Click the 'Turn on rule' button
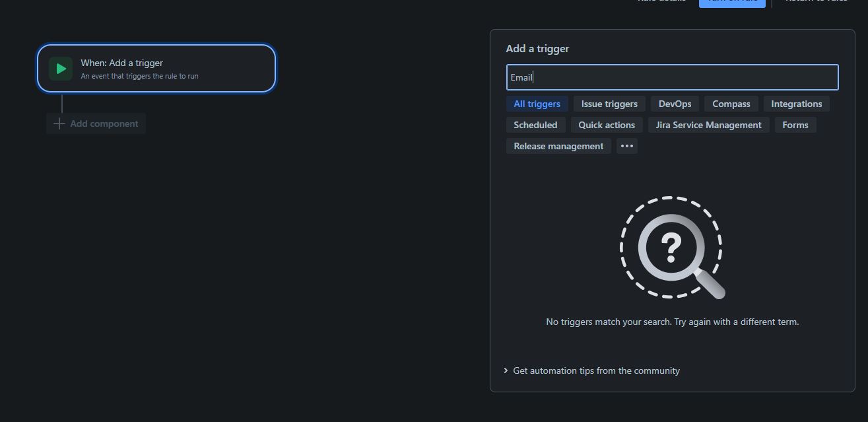Image resolution: width=868 pixels, height=422 pixels. tap(731, 1)
